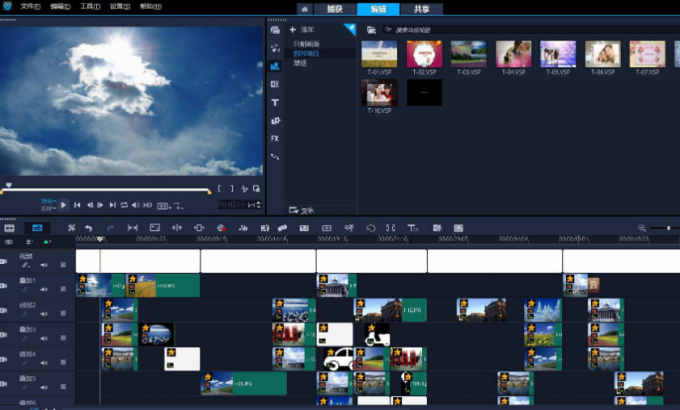Open the Path motion library icon

[x=275, y=157]
